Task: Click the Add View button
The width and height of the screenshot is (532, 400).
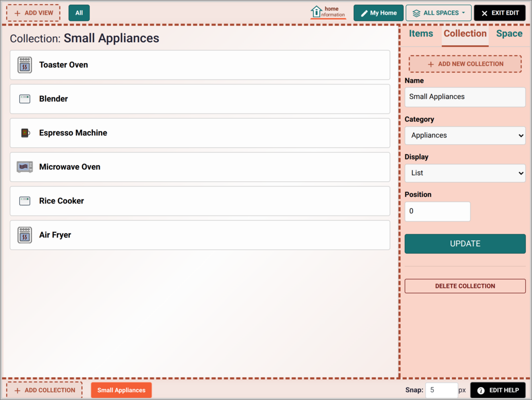Action: [33, 13]
